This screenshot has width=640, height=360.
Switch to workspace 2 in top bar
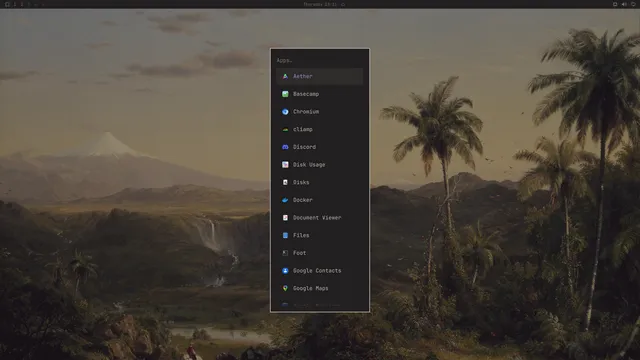(22, 4)
